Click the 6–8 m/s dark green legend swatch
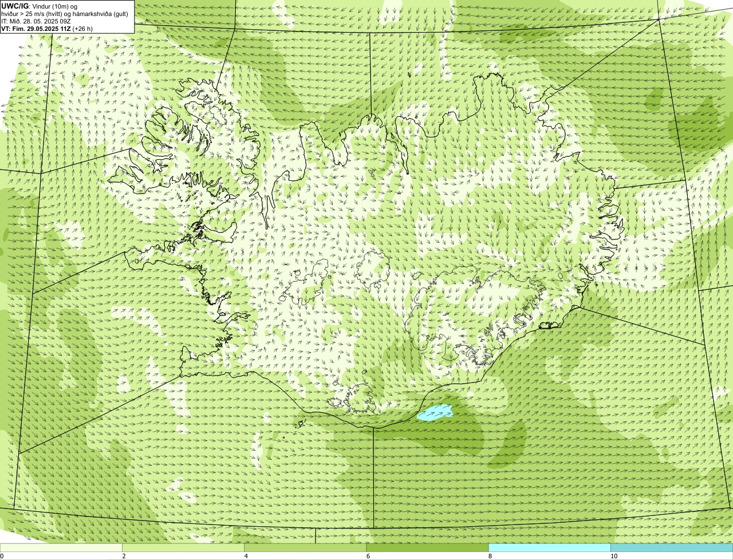The image size is (733, 560). 427,547
